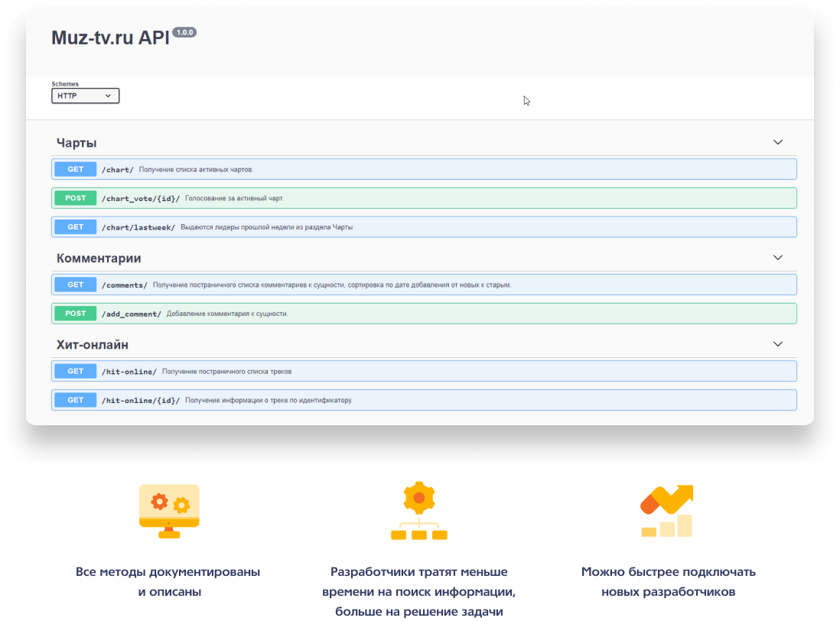Click the 1.0.0 version badge
Screen dimensions: 840x621
point(185,33)
